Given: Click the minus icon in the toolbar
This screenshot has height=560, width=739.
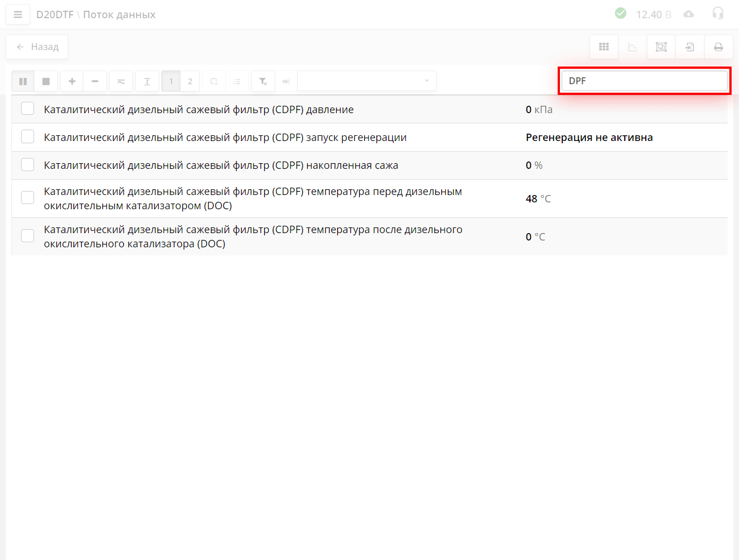Looking at the screenshot, I should [95, 81].
